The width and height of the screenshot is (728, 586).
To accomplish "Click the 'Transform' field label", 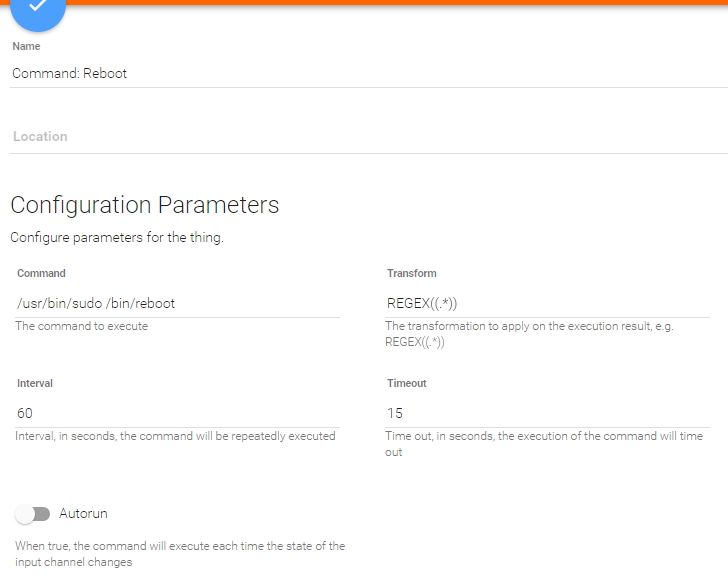I will (412, 273).
